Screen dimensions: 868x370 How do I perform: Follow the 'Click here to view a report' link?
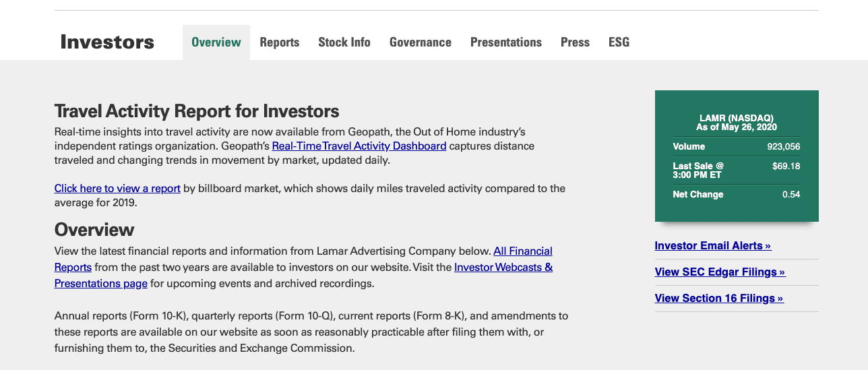pos(117,188)
